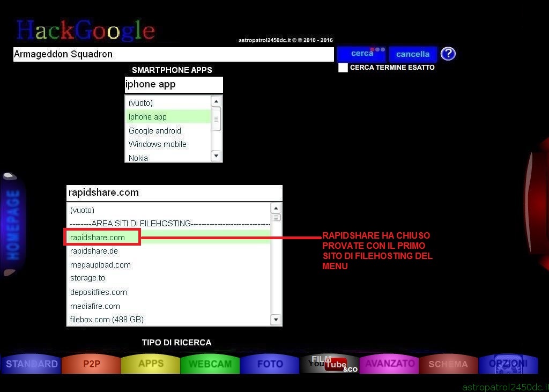
Task: Open the SCHEMA tab
Action: (x=449, y=364)
